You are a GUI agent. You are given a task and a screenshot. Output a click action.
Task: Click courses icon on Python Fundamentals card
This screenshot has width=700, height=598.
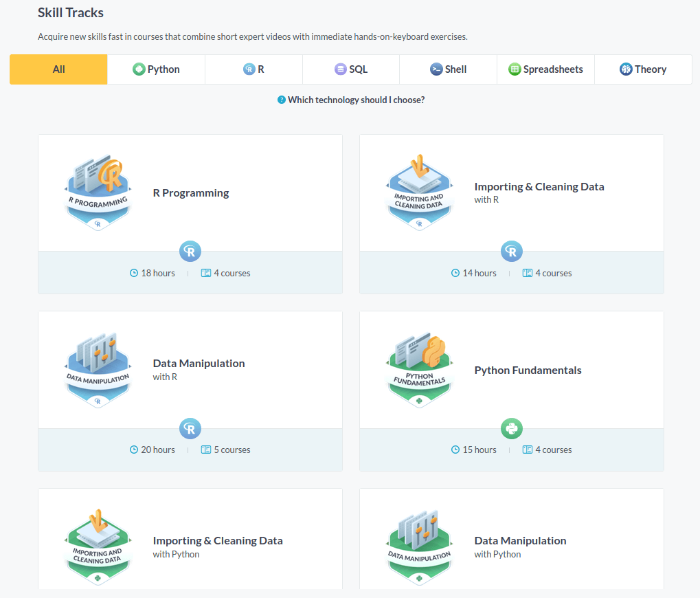527,450
